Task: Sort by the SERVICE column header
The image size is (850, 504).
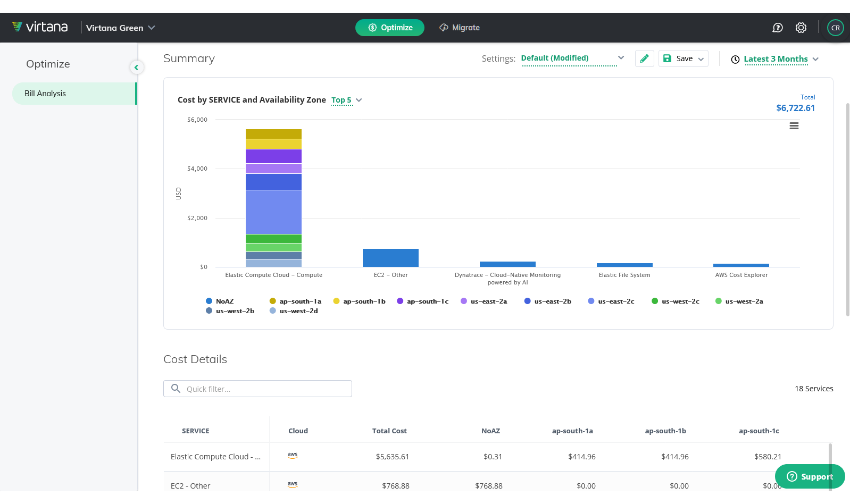Action: pos(196,431)
